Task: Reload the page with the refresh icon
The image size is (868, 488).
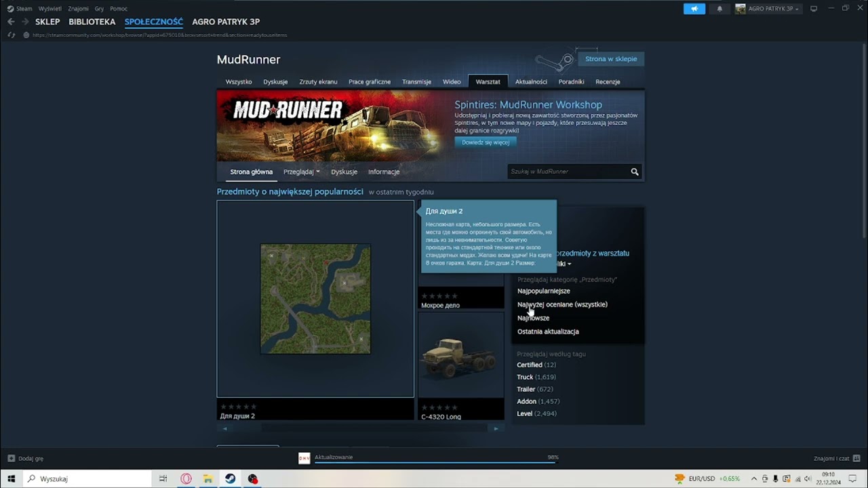Action: tap(11, 35)
